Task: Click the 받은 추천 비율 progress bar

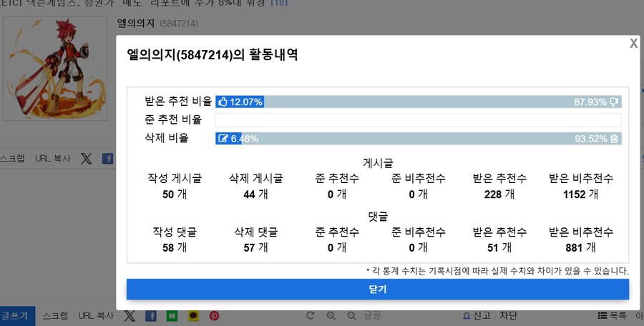Action: tap(419, 102)
